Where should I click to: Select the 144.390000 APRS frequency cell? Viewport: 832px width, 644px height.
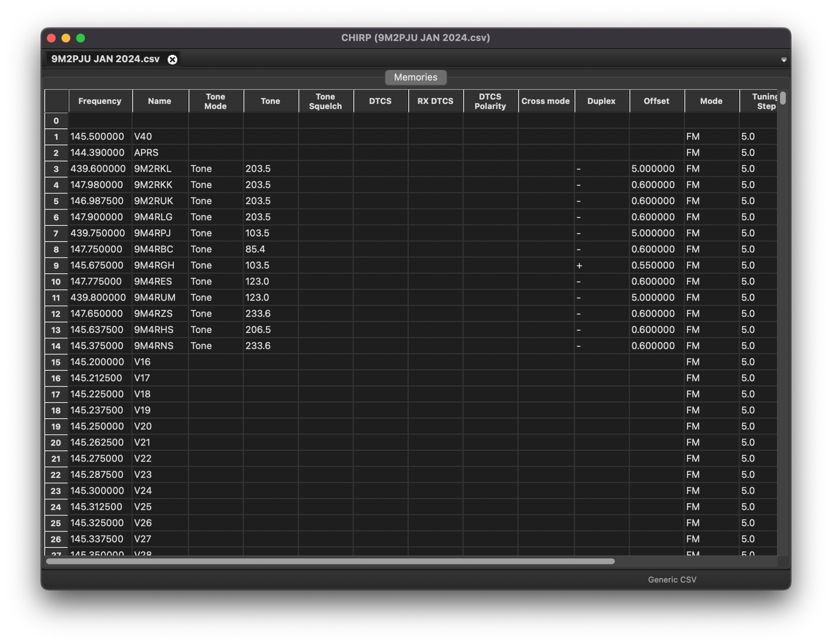point(100,152)
